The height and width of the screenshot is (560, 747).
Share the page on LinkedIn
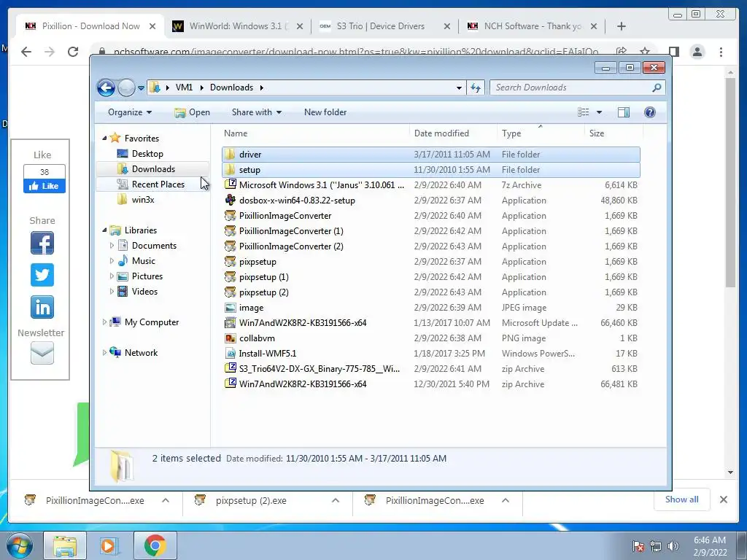coord(42,307)
